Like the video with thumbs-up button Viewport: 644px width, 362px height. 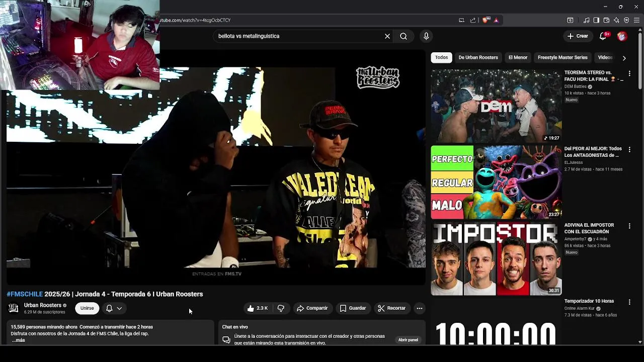click(x=258, y=308)
